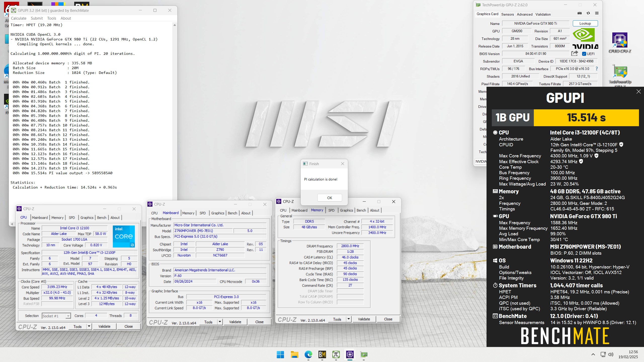Switch to GPUPI taskbar icon
This screenshot has height=362, width=644.
click(x=336, y=354)
